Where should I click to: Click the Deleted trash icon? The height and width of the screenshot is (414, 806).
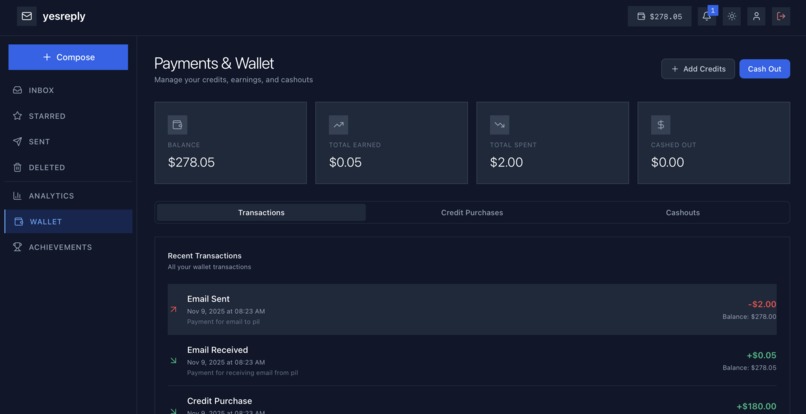[17, 168]
